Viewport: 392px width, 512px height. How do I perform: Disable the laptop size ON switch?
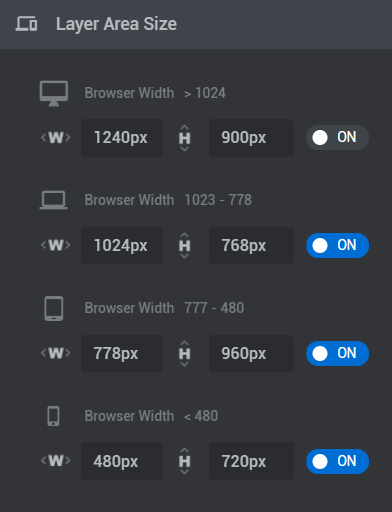coord(337,245)
